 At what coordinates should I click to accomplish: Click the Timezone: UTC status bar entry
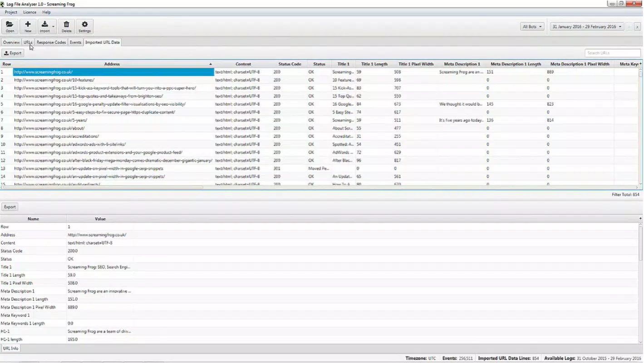click(421, 358)
